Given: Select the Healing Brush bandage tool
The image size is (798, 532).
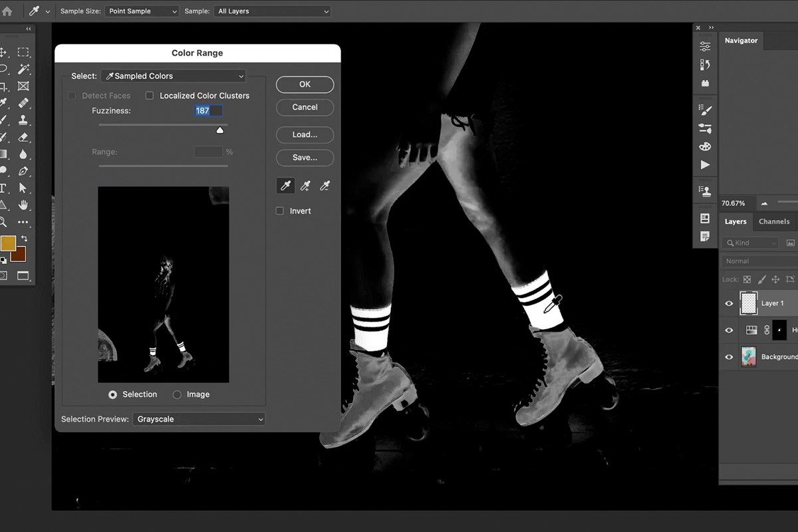Looking at the screenshot, I should 23,103.
